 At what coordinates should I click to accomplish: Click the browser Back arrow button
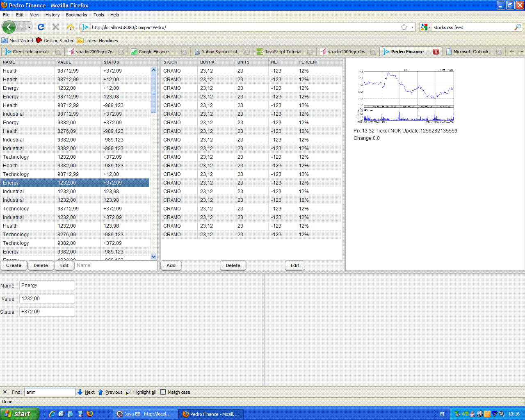coord(9,27)
